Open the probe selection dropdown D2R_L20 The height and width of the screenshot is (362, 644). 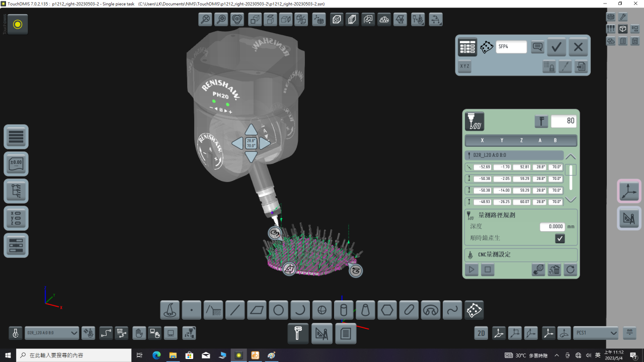coord(52,333)
